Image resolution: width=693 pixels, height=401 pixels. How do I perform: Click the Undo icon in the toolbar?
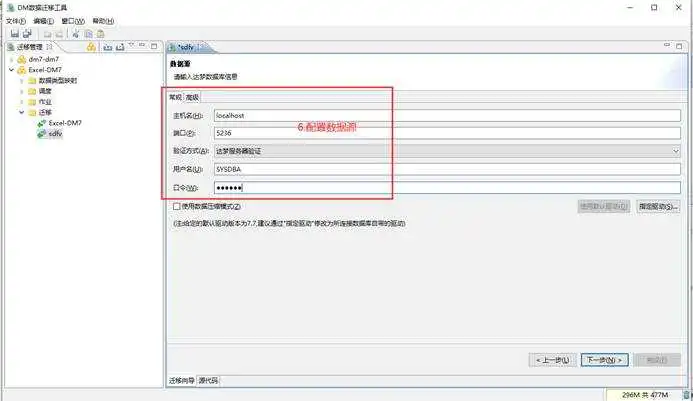coord(47,34)
